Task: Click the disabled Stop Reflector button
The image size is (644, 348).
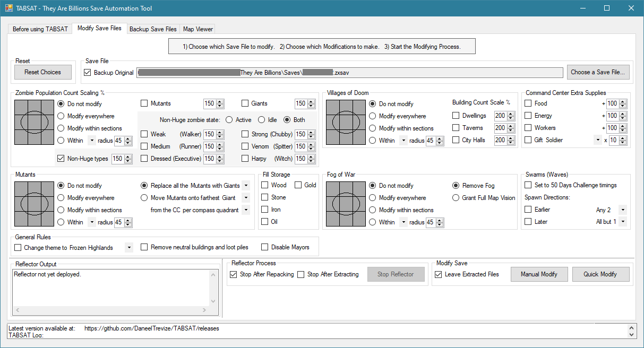Action: pyautogui.click(x=396, y=274)
